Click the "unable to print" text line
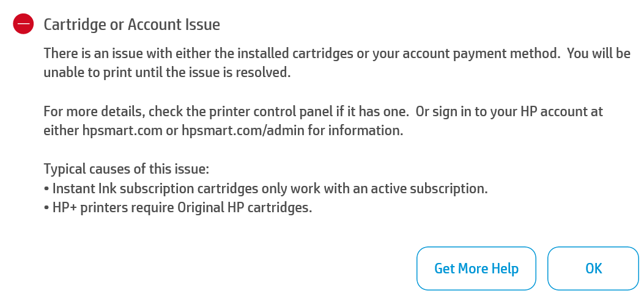Viewport: 644px width, 307px height. 166,72
